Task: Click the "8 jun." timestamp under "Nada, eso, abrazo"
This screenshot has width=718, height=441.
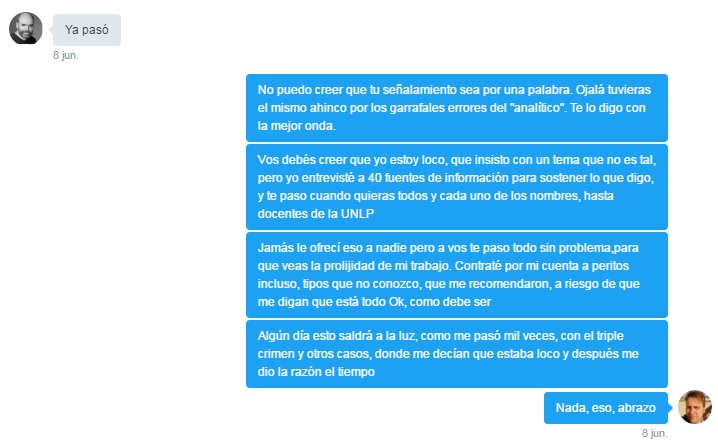Action: [x=654, y=433]
